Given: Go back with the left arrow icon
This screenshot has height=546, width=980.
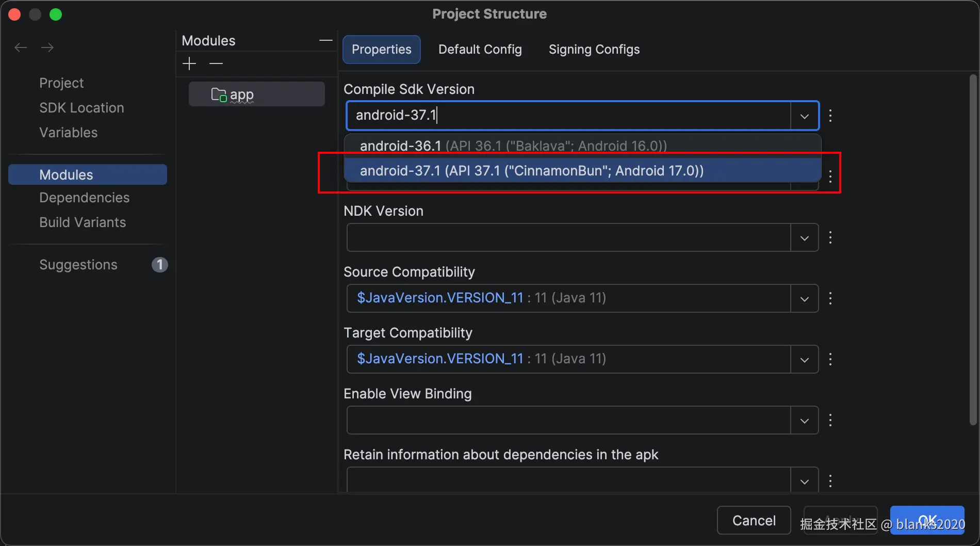Looking at the screenshot, I should tap(21, 47).
